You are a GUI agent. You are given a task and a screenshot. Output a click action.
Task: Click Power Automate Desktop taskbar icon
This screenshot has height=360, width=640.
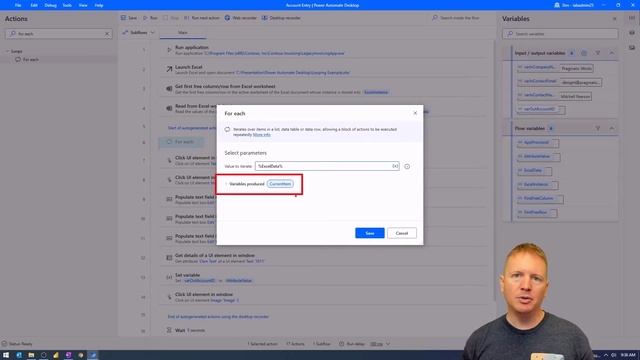(93, 355)
